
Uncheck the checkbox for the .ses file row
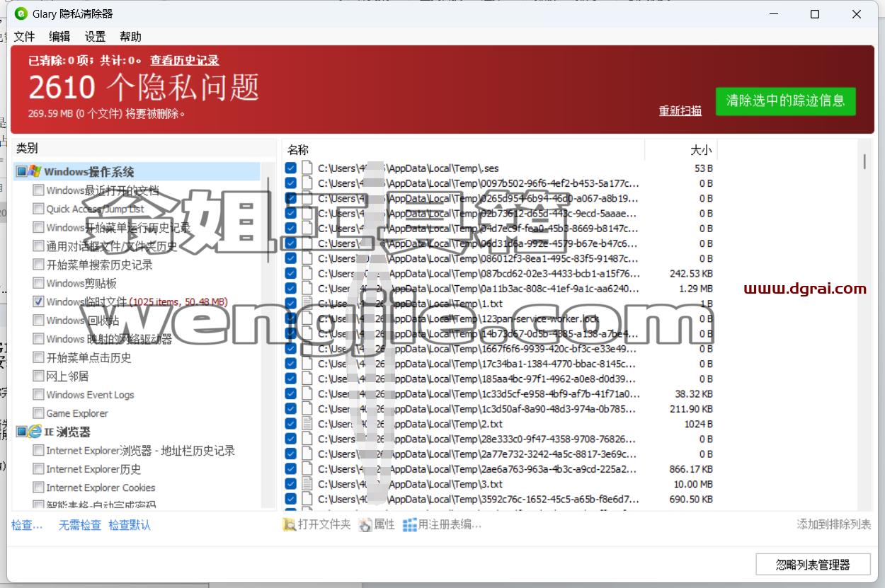(x=290, y=168)
